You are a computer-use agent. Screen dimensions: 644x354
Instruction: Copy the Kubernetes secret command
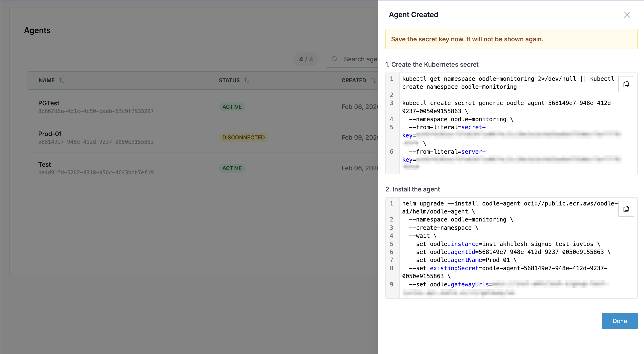[x=626, y=84]
